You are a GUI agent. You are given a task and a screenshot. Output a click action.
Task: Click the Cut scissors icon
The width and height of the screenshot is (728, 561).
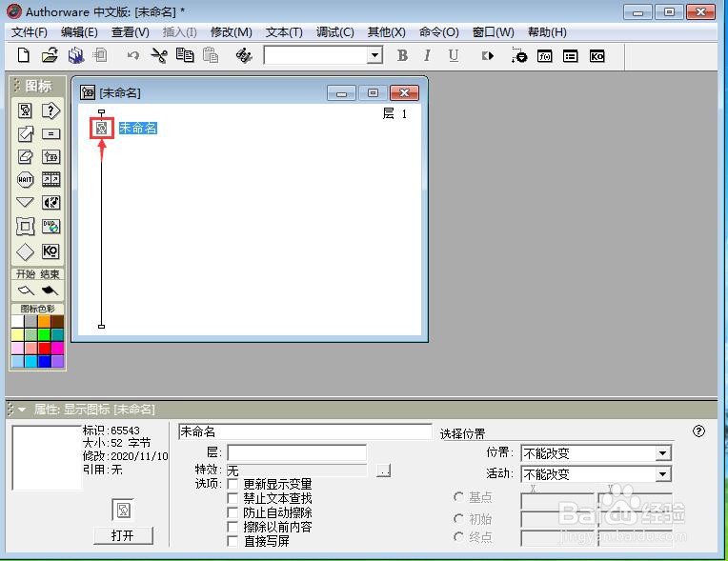(159, 55)
